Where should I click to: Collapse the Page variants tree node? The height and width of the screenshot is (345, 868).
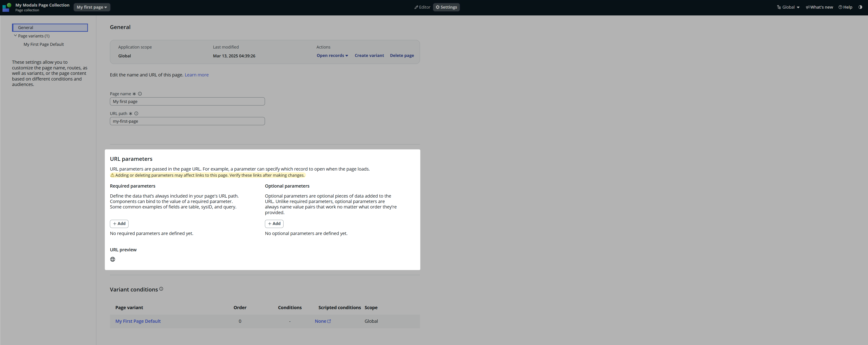point(15,36)
